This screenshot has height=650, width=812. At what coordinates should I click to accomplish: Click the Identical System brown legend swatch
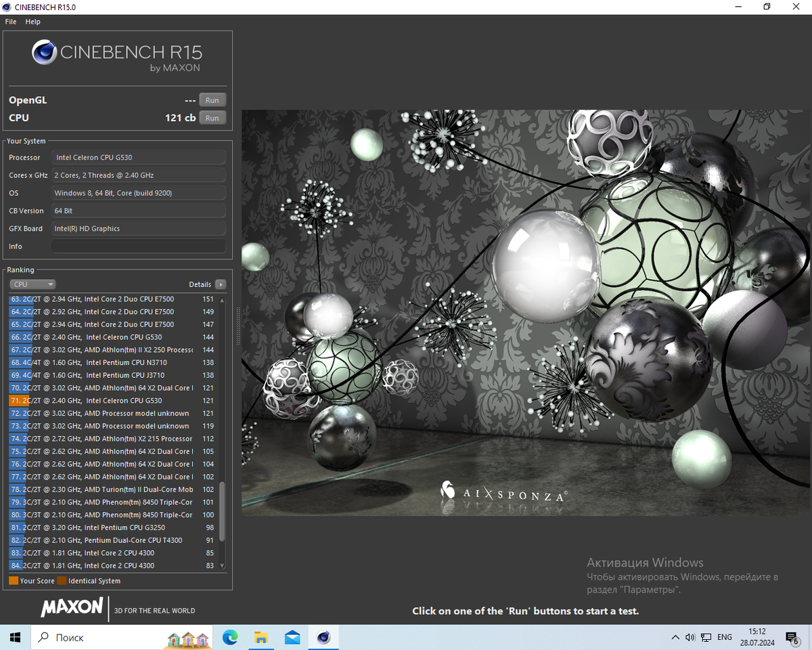(x=62, y=581)
